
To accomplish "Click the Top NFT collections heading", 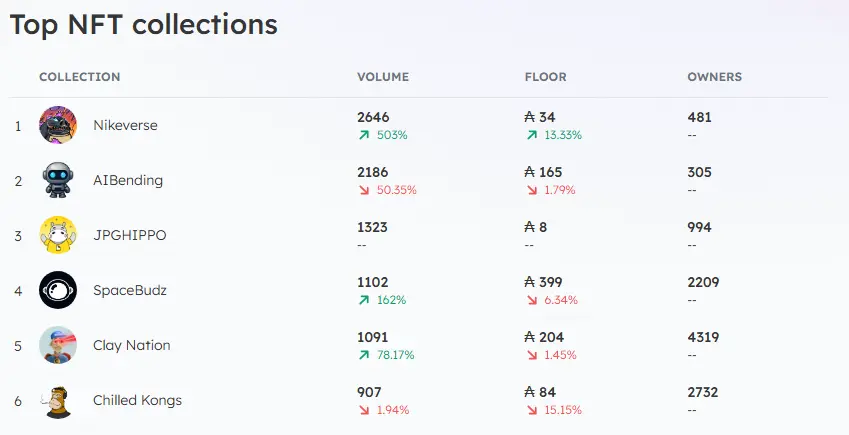I will 144,24.
